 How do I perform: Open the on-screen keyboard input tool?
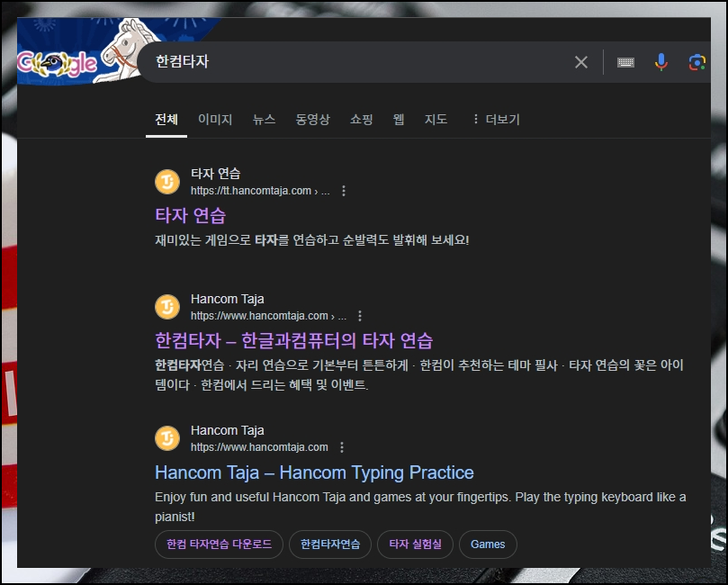tap(625, 62)
